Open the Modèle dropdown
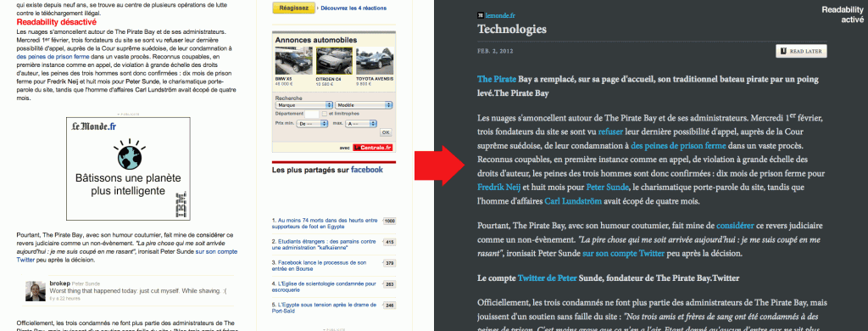868x331 pixels. (x=364, y=104)
